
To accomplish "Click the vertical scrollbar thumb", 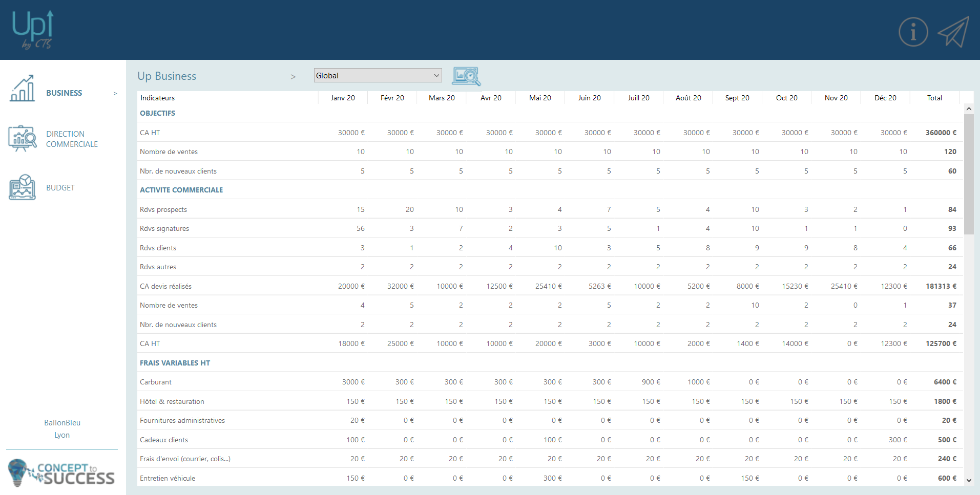I will pos(969,174).
